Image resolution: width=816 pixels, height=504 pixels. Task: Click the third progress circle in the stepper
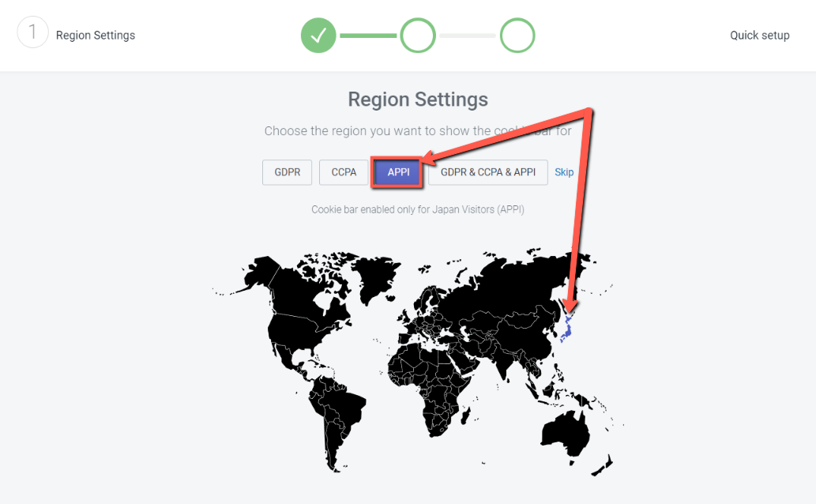point(518,35)
